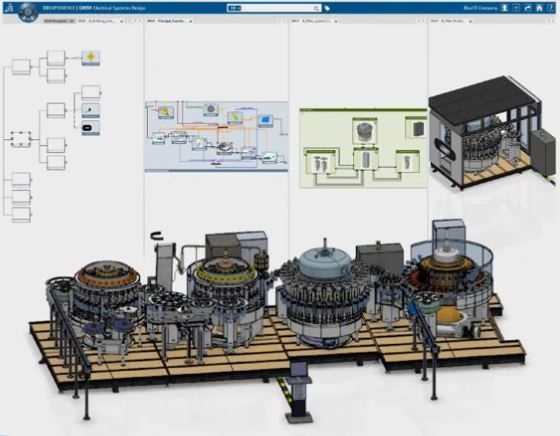Viewport: 560px width, 436px height.
Task: Open the 3DEXPERIENCE compass
Action: pyautogui.click(x=28, y=12)
